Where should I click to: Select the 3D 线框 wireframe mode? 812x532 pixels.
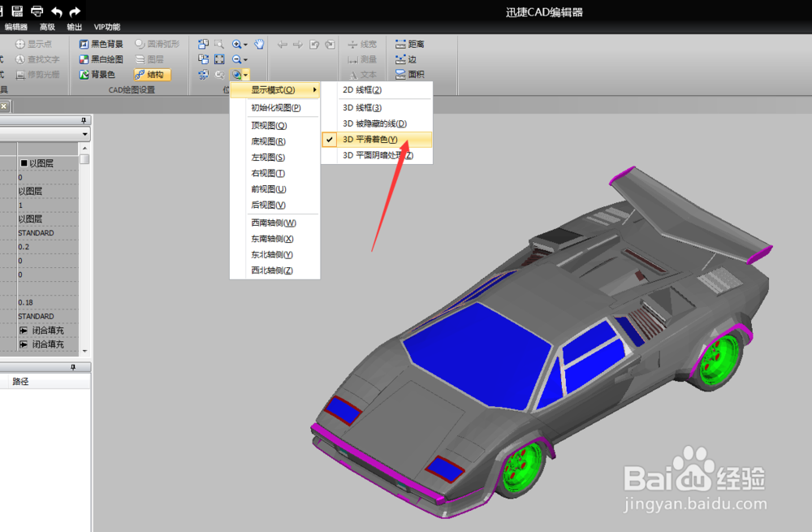(377, 108)
